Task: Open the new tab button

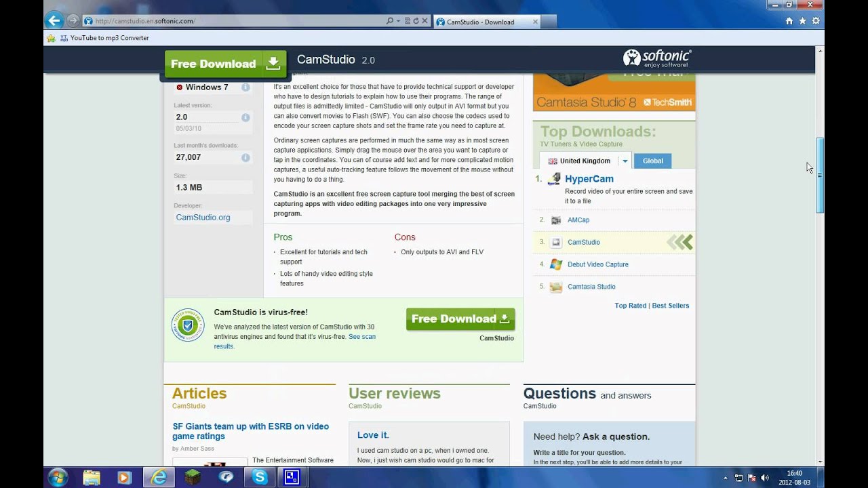Action: click(x=549, y=22)
